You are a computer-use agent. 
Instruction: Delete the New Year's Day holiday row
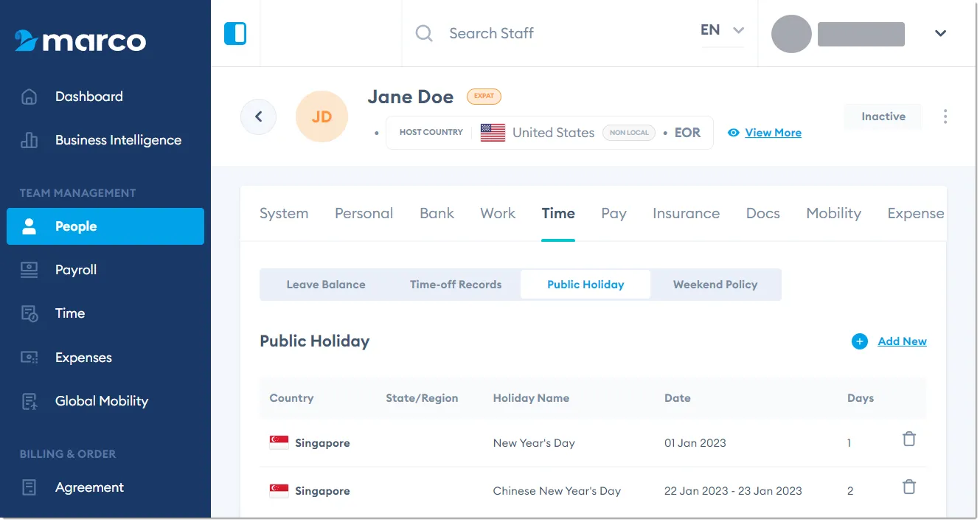[x=909, y=439]
